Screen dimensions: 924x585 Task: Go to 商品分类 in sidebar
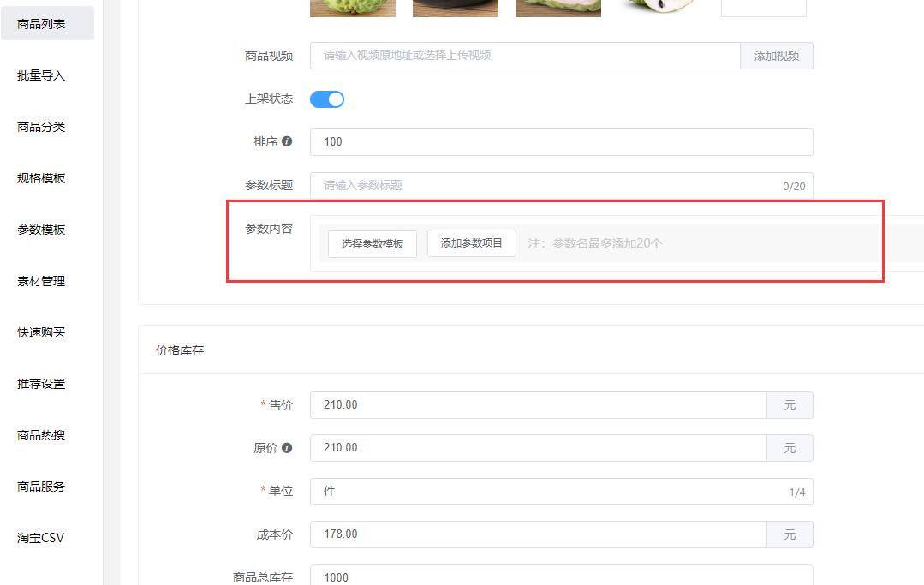(40, 127)
